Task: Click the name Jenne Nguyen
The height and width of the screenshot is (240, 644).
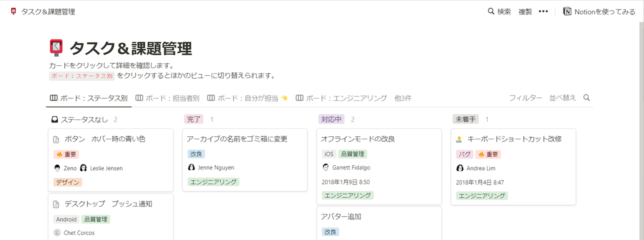Action: click(216, 168)
